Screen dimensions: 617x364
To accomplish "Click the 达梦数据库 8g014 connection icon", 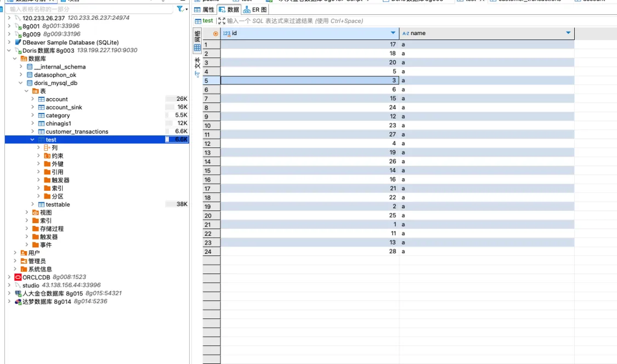I will (18, 302).
